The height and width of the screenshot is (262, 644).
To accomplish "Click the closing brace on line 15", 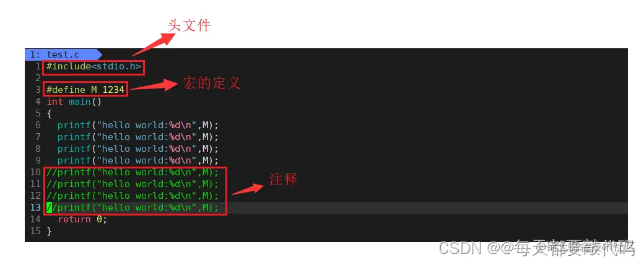I will 50,231.
